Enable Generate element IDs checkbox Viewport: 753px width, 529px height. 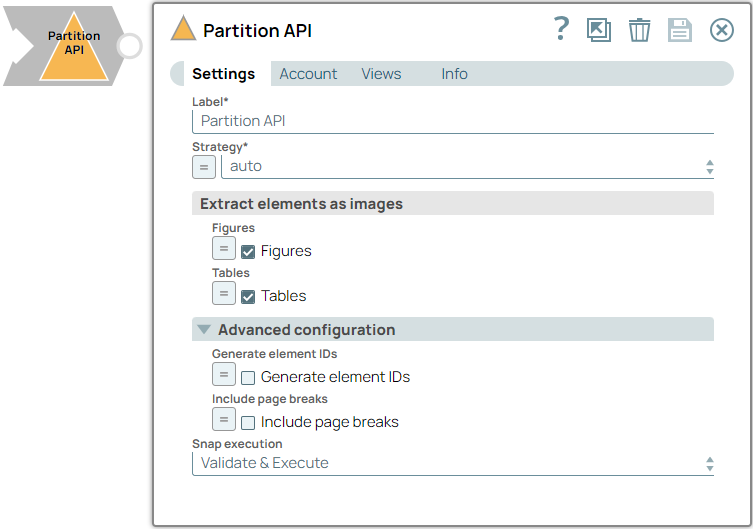[x=248, y=378]
